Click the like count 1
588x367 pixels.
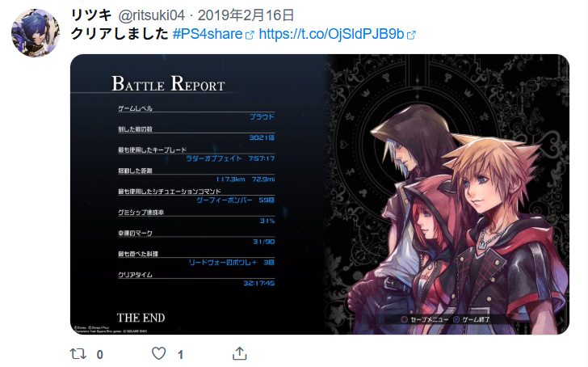pos(180,355)
